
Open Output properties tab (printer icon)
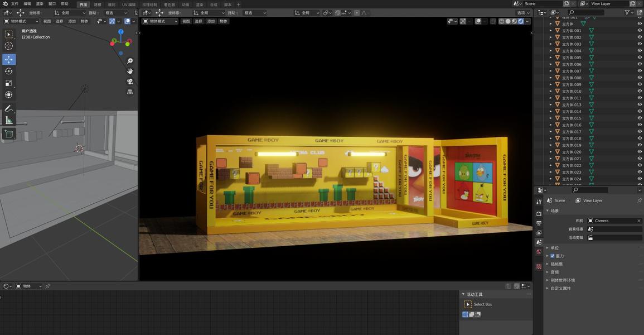tap(539, 223)
